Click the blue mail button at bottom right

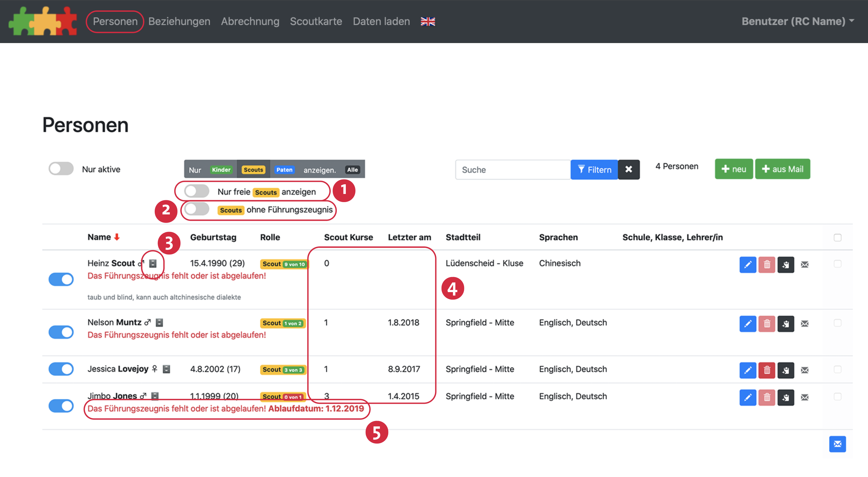(837, 444)
